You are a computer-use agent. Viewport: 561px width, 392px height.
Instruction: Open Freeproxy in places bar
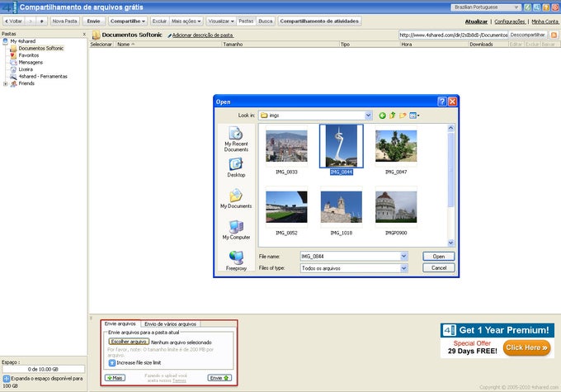pyautogui.click(x=236, y=261)
